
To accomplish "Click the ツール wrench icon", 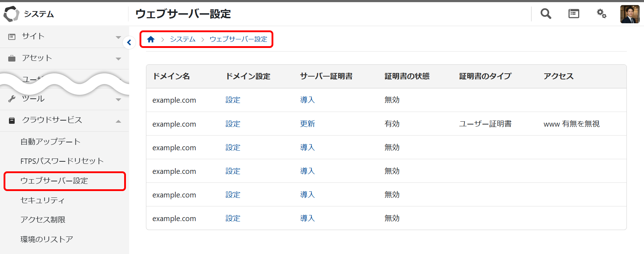I will click(12, 99).
